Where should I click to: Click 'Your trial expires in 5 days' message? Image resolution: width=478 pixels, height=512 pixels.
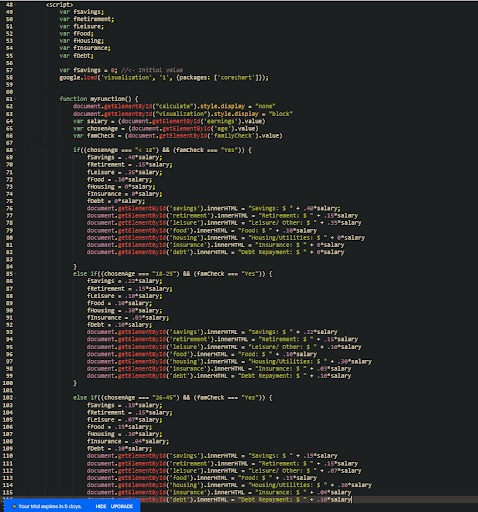pos(50,506)
